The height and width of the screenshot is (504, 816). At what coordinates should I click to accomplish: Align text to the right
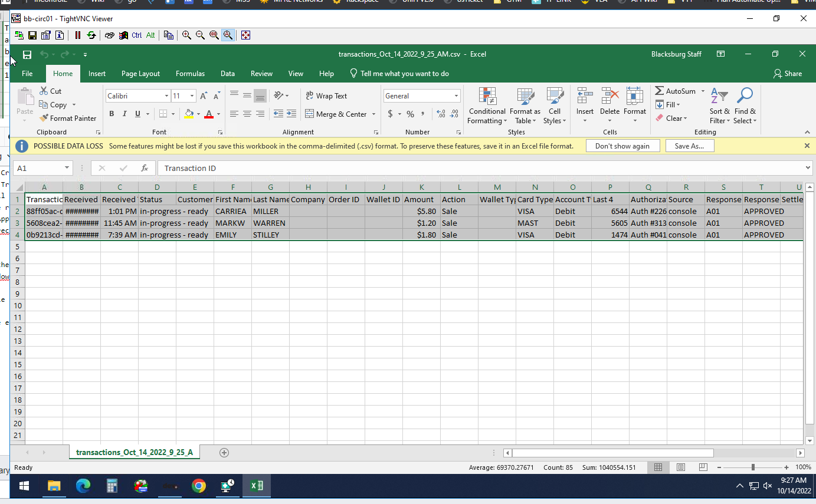coord(260,114)
